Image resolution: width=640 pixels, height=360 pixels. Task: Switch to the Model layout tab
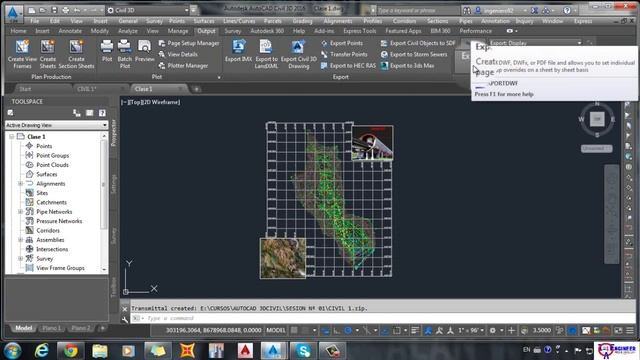click(x=24, y=328)
